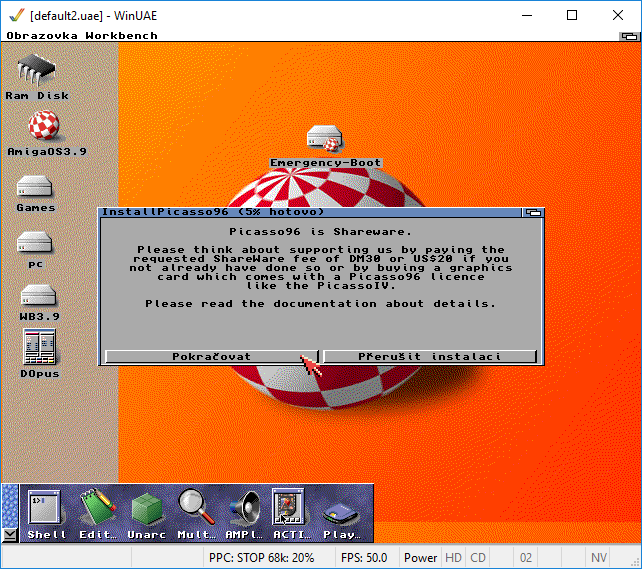The image size is (642, 569).
Task: Click the Power indicator in status bar
Action: click(420, 557)
